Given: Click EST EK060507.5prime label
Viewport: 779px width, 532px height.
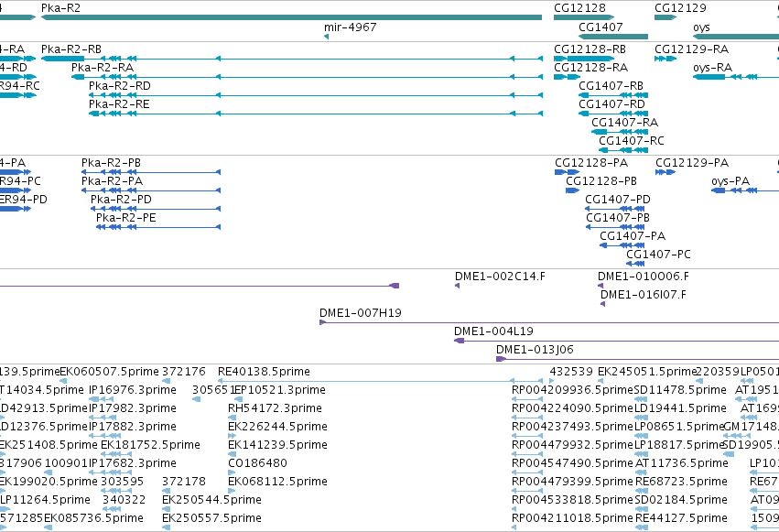Looking at the screenshot, I should pyautogui.click(x=109, y=372).
